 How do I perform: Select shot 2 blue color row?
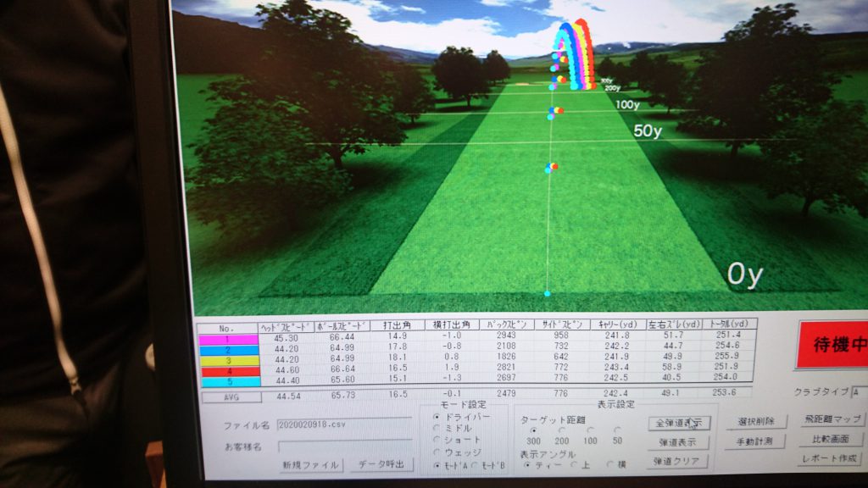(x=229, y=350)
